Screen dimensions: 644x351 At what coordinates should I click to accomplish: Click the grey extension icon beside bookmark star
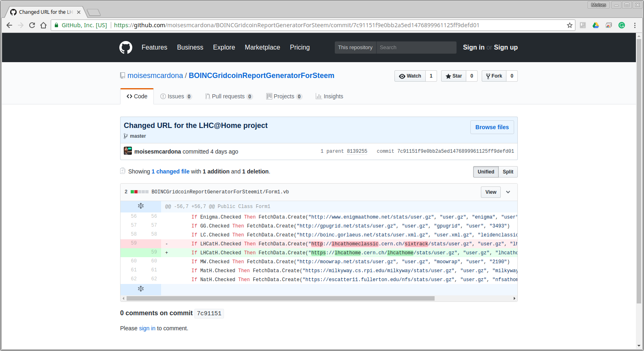[x=583, y=25]
